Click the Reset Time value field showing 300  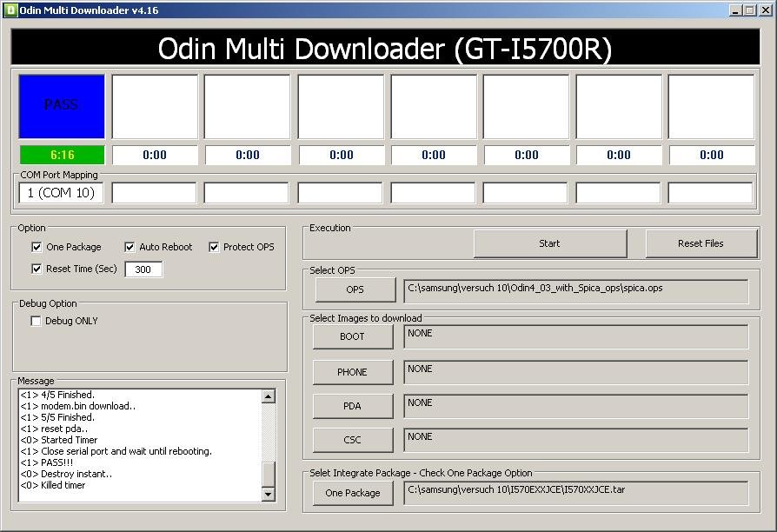pos(143,269)
